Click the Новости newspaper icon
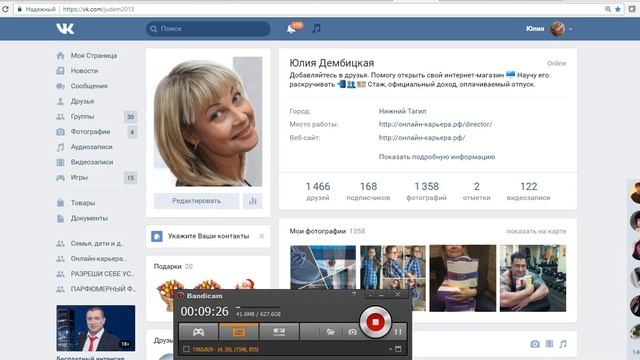The image size is (640, 360). 60,71
